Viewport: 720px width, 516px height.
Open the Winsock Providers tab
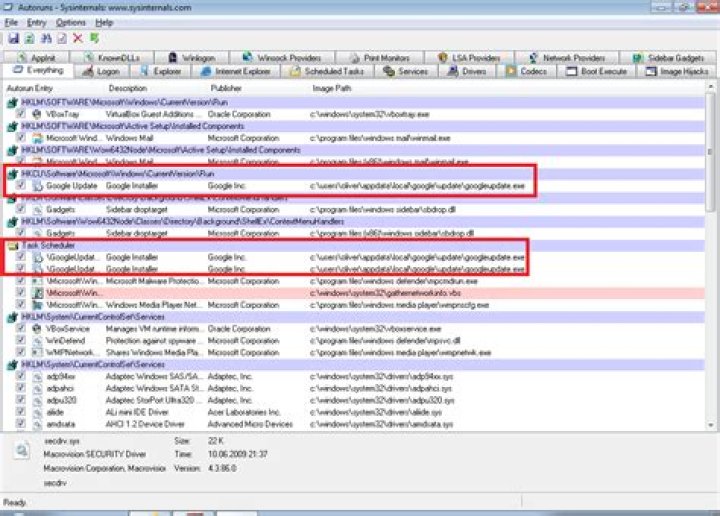(282, 58)
